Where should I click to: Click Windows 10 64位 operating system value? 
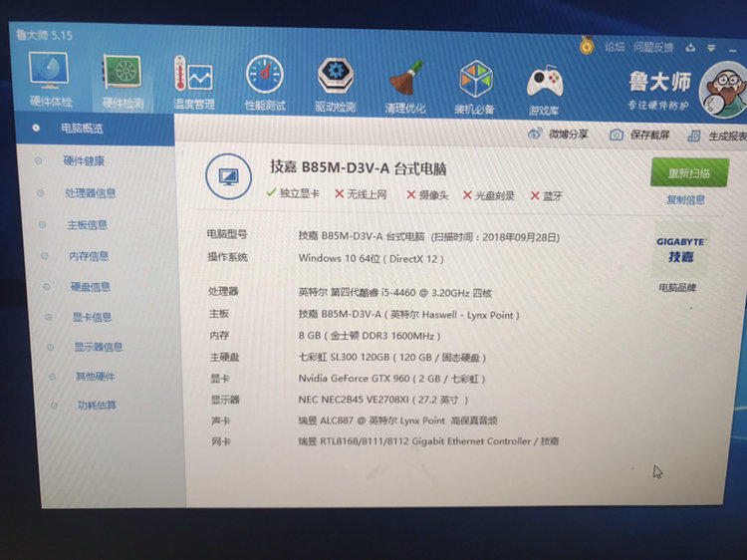click(x=371, y=259)
